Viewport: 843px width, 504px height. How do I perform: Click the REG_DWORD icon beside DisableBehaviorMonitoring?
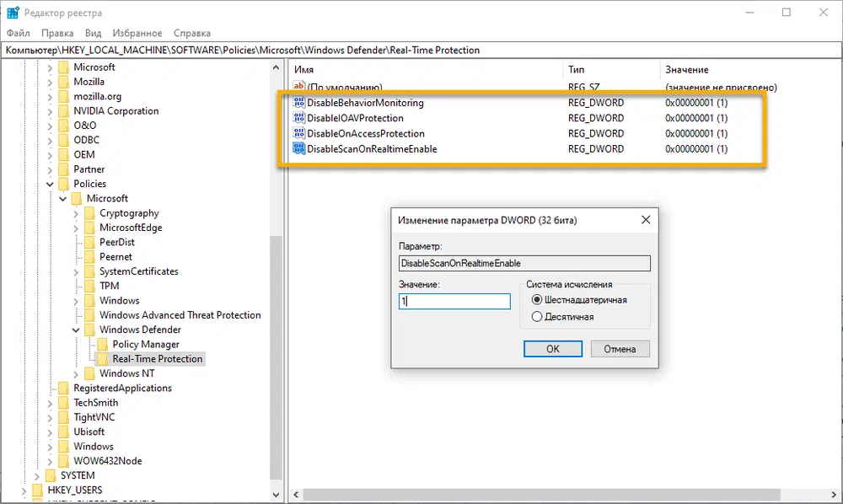(x=299, y=102)
